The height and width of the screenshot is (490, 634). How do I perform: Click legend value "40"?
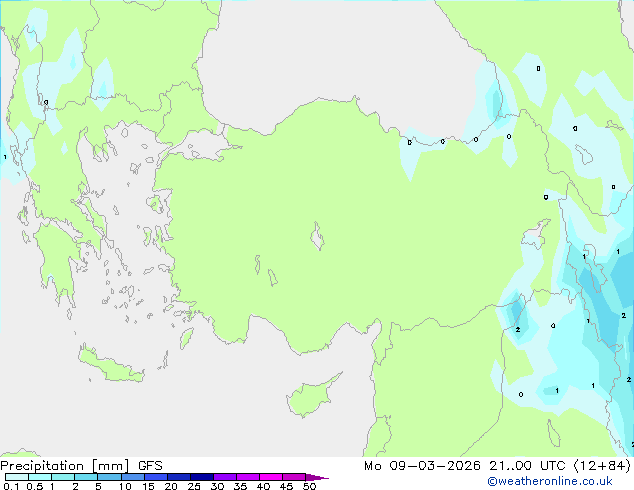(263, 486)
